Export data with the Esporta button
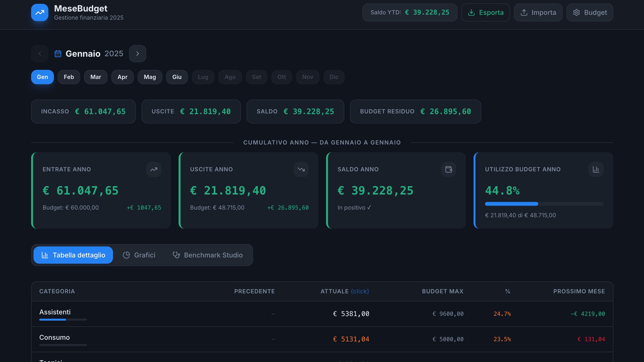644x362 pixels. [x=486, y=12]
